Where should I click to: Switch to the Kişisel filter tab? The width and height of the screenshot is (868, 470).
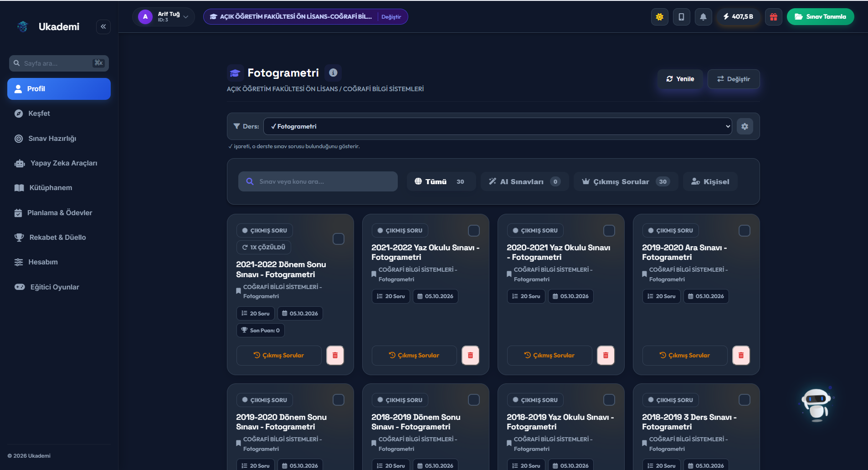pos(710,181)
